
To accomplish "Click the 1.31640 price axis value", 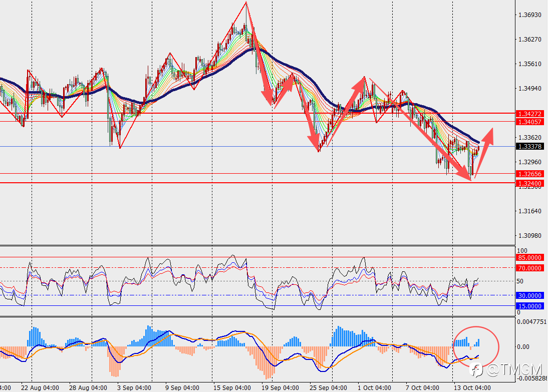I will 530,211.
